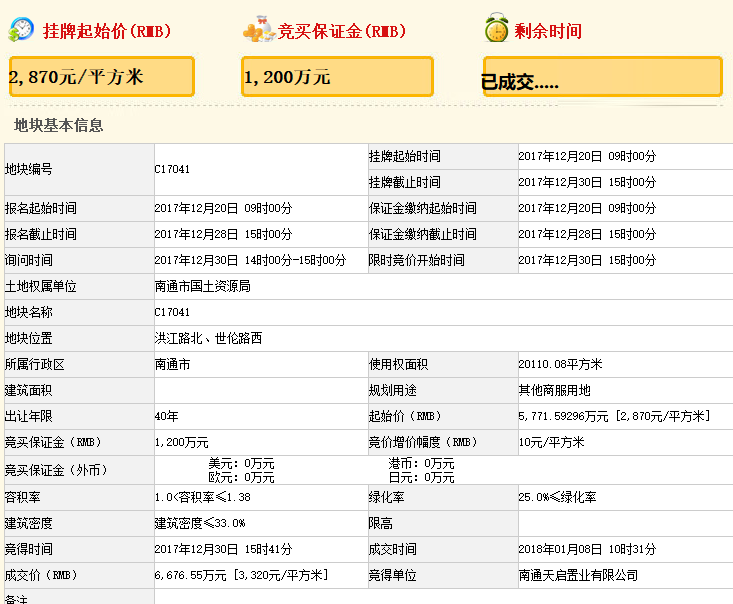733x604 pixels.
Task: Select 南通市国土资源局 in 土地权属单位 row
Action: click(x=203, y=286)
